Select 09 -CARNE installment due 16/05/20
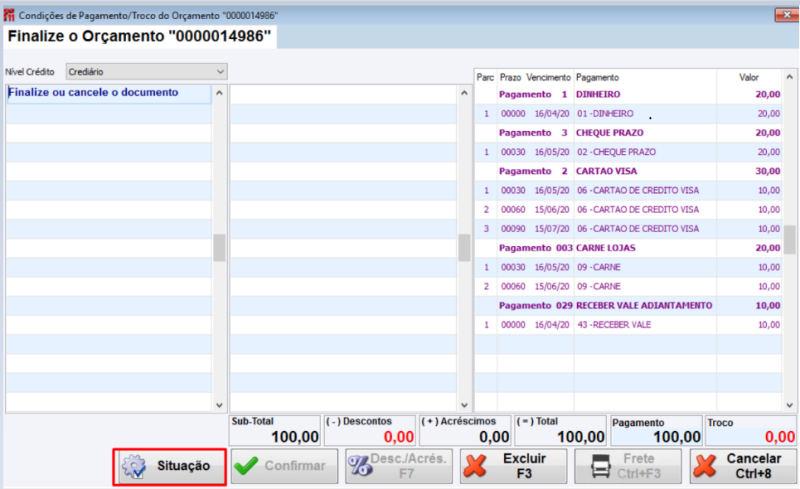 tap(629, 267)
